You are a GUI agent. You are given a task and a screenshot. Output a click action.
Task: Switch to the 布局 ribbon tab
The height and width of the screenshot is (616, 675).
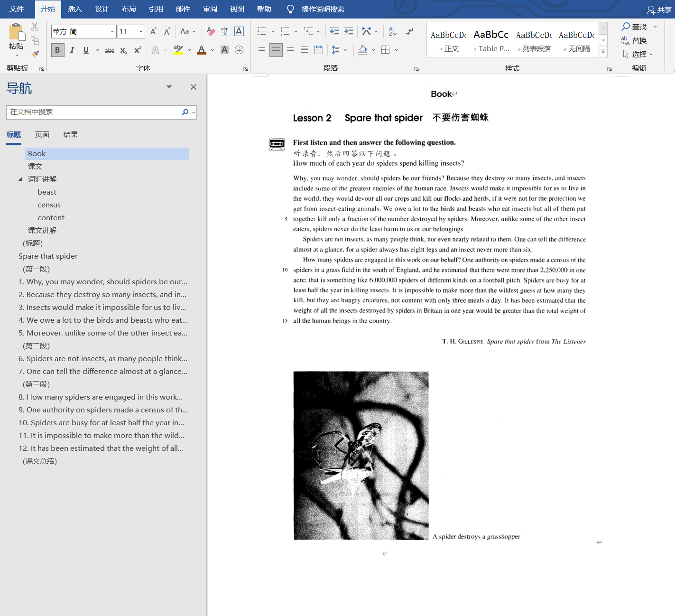click(x=129, y=9)
